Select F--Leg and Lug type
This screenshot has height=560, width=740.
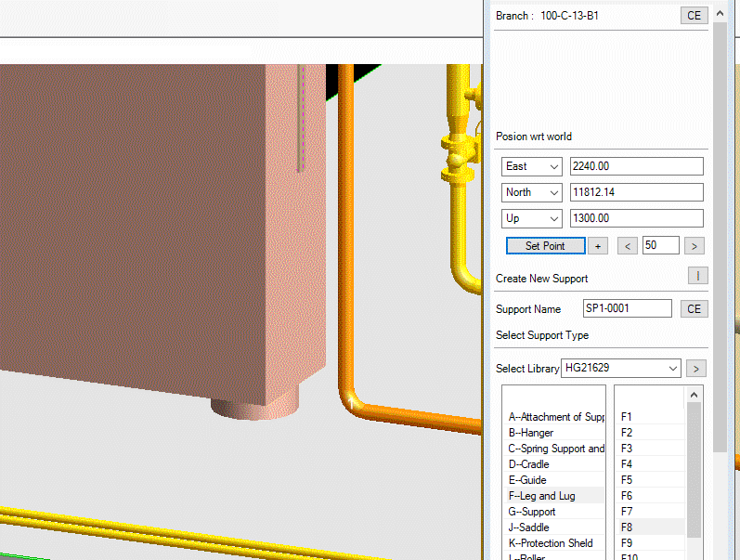click(555, 496)
